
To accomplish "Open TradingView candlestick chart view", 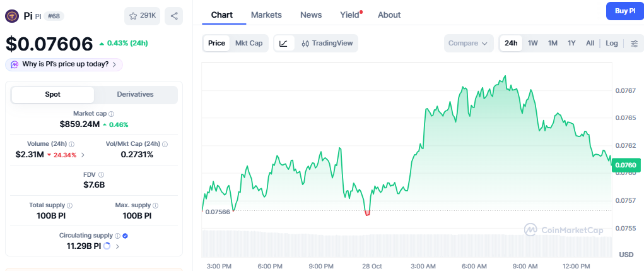I will [x=327, y=43].
